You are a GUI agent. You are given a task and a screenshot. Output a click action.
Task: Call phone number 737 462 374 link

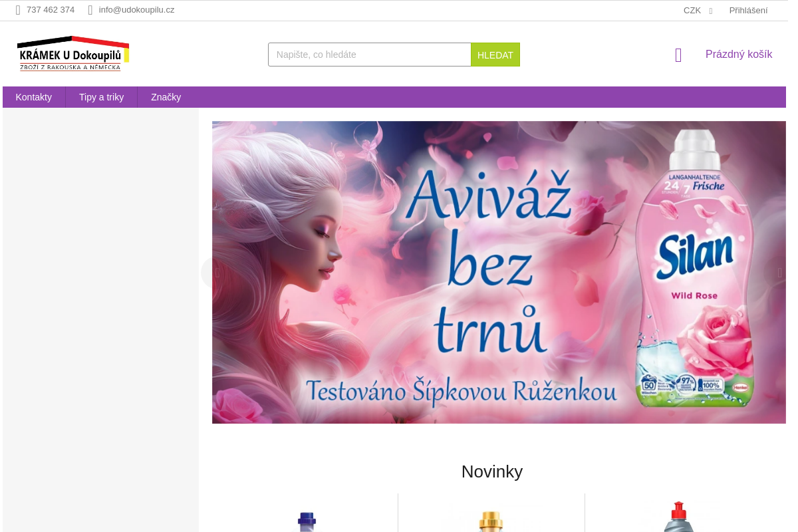point(51,10)
